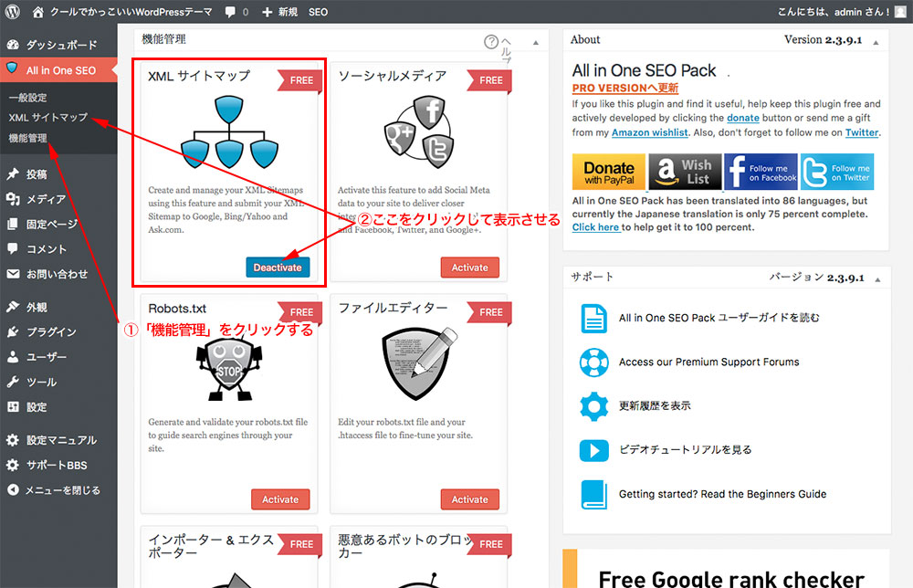This screenshot has width=913, height=588.
Task: Click the 新規 plus icon
Action: pyautogui.click(x=267, y=12)
